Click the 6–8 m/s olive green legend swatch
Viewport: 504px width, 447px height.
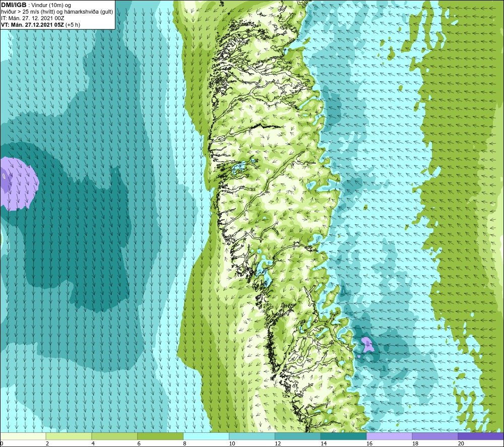(160, 436)
